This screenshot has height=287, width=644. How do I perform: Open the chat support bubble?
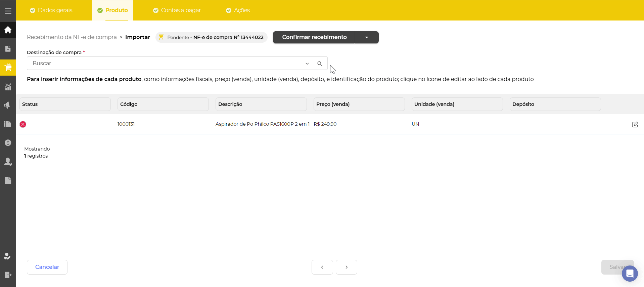coord(630,274)
